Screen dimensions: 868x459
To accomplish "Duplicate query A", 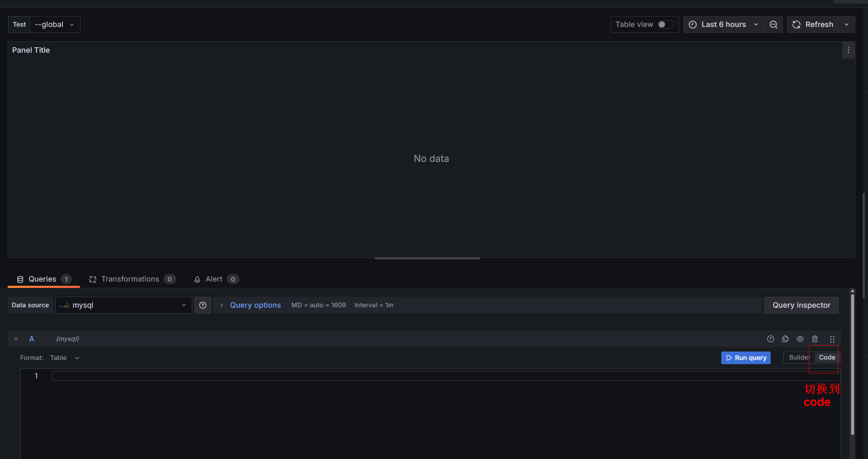I will point(785,339).
